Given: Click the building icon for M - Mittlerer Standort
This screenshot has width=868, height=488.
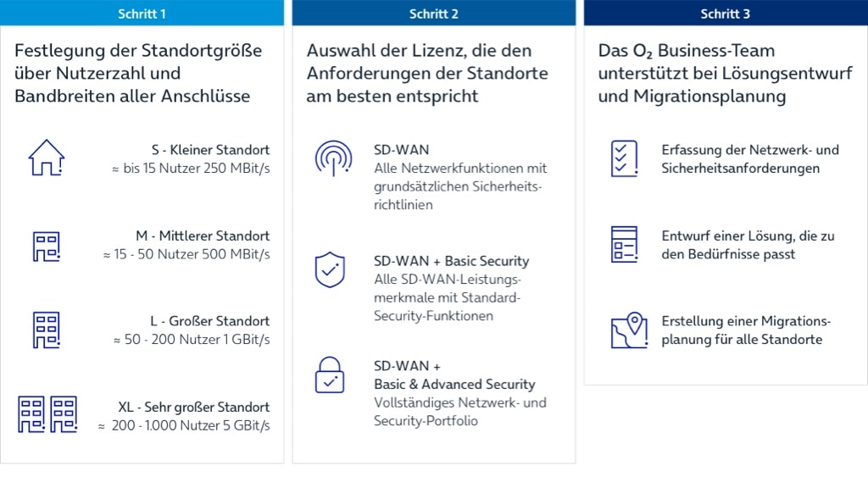Looking at the screenshot, I should click(x=47, y=245).
